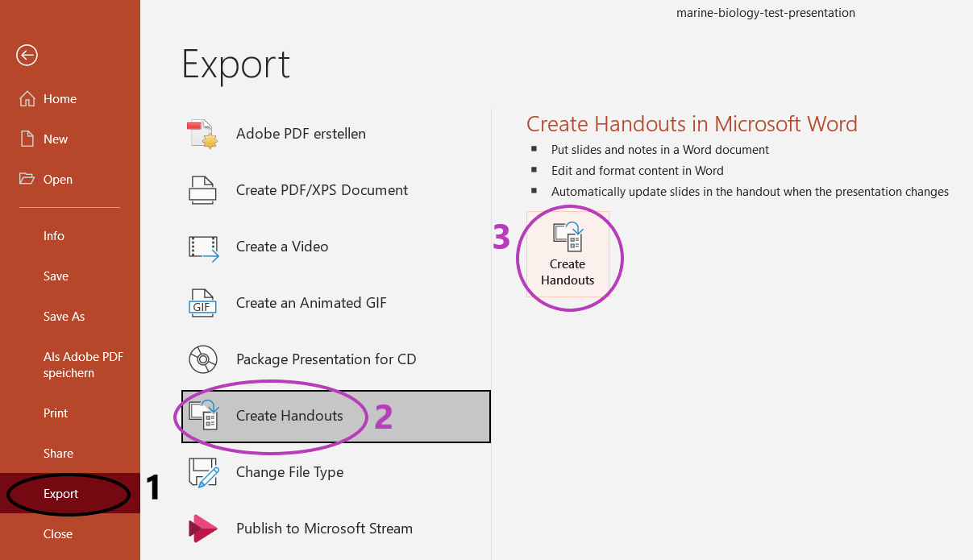Image resolution: width=973 pixels, height=560 pixels.
Task: Click the Package Presentation CD icon
Action: (203, 359)
